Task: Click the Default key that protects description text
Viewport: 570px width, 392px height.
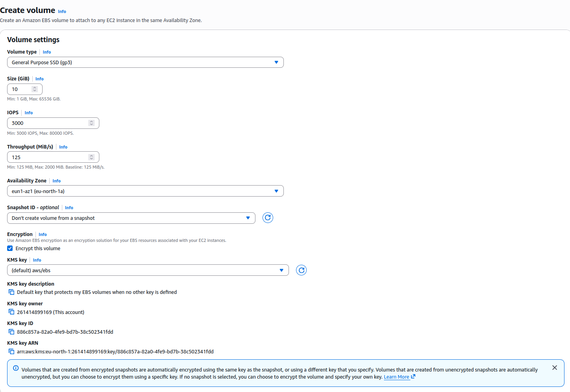Action: (x=97, y=292)
